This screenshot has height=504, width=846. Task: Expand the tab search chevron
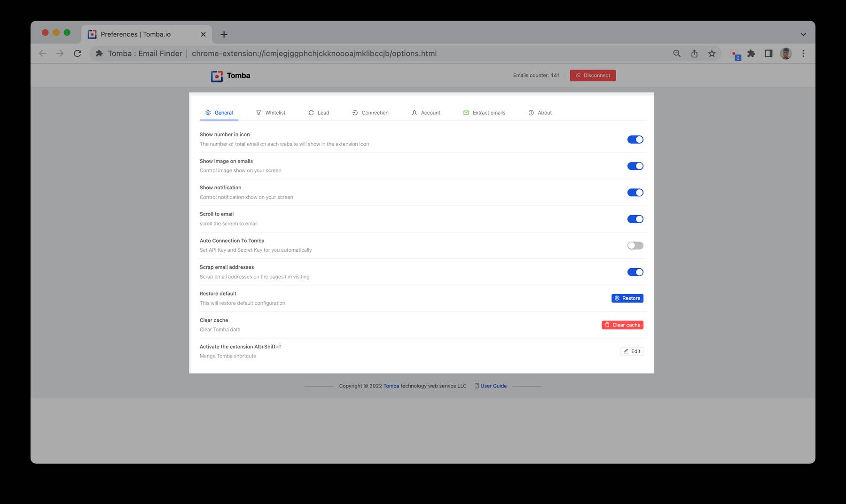pos(803,34)
